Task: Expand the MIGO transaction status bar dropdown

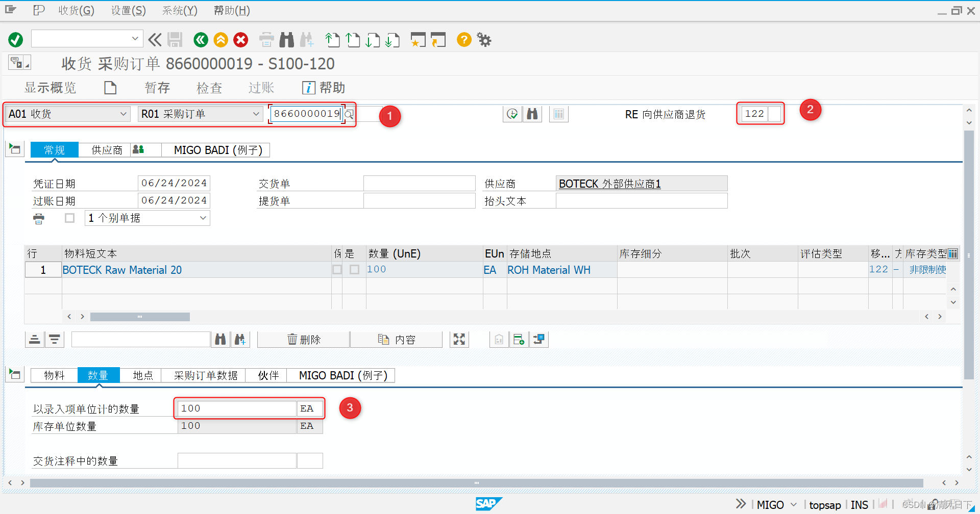Action: [794, 505]
